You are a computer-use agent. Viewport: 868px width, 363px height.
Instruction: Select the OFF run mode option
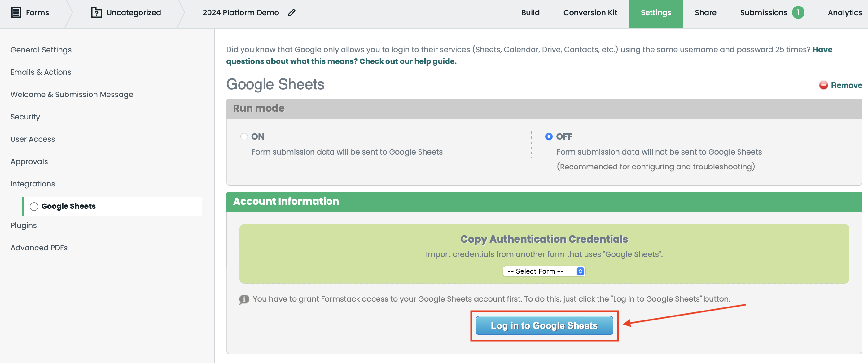pos(549,137)
